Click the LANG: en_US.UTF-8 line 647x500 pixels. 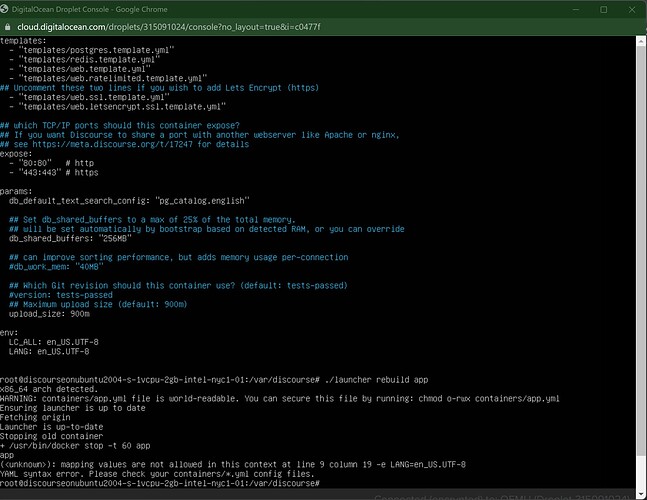pyautogui.click(x=50, y=351)
